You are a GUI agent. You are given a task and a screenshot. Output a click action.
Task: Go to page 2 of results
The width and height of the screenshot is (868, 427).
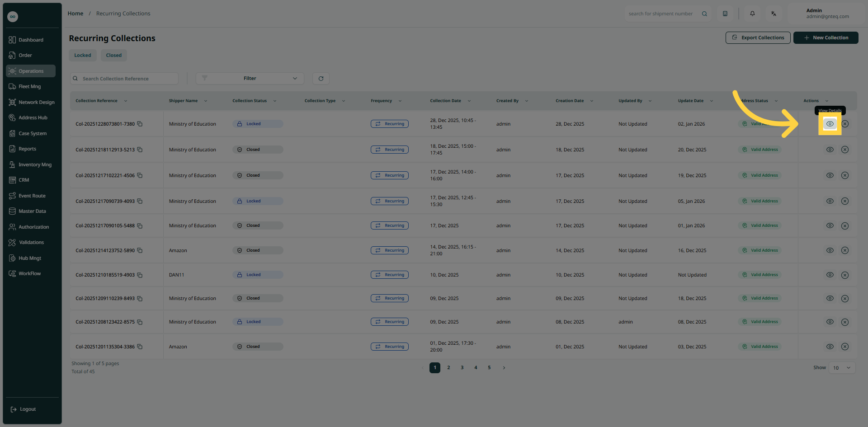tap(448, 368)
